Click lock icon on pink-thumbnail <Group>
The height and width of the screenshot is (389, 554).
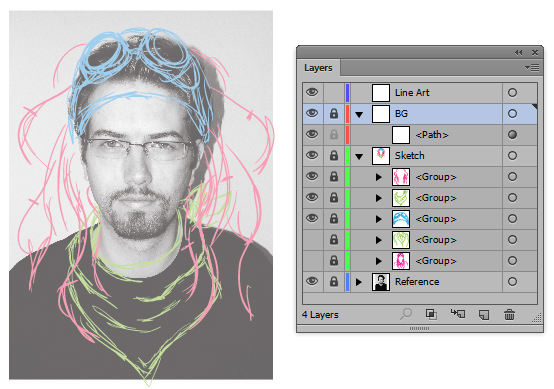tap(334, 177)
